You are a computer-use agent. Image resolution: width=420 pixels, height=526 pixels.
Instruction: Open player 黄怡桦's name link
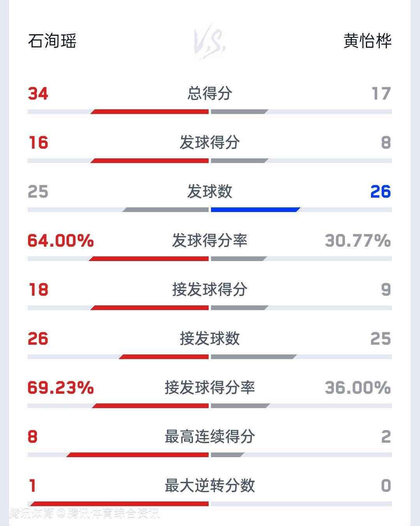click(x=367, y=41)
